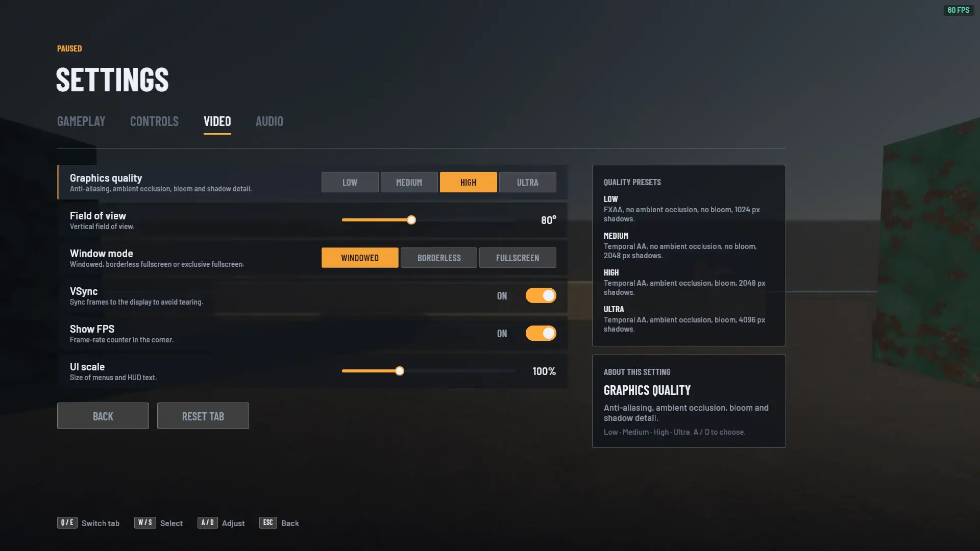Choose Borderless window mode
The height and width of the screenshot is (551, 980).
pos(439,258)
